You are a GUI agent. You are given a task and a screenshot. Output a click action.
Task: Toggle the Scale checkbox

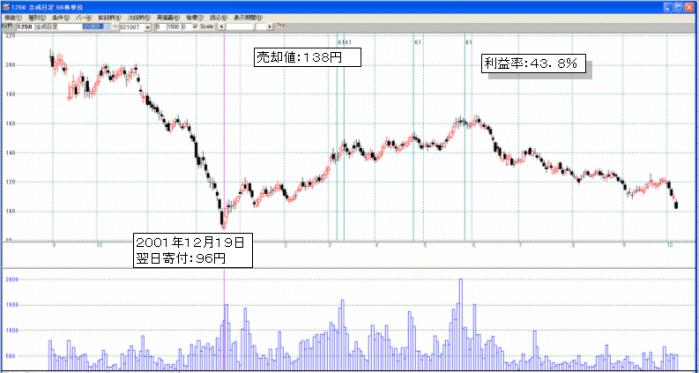[195, 26]
